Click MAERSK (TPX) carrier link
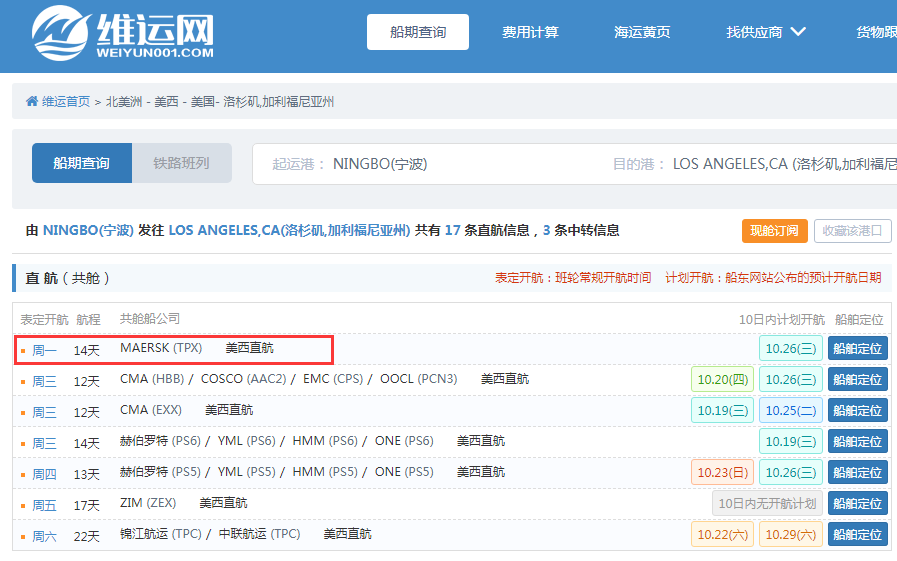 [x=161, y=348]
